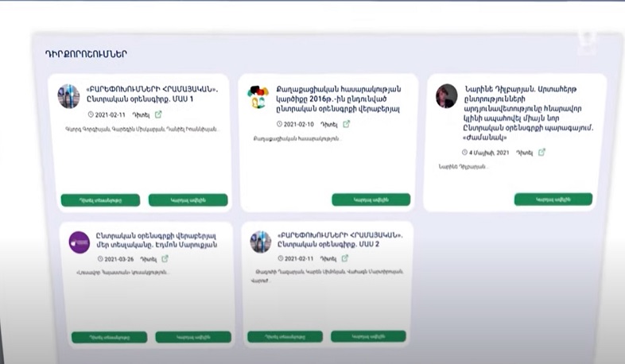Click external link icon on Նարինե Դիլբարյան card
The height and width of the screenshot is (364, 625).
tap(542, 152)
